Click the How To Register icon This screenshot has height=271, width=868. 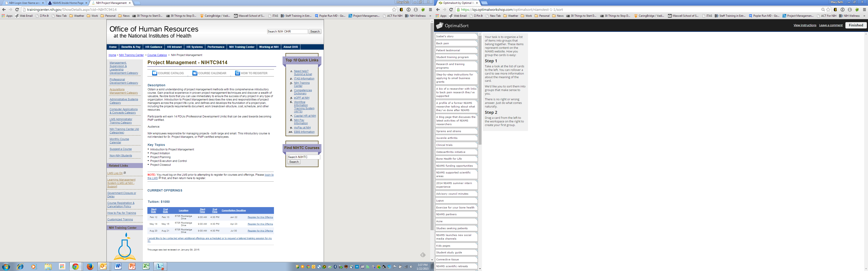coord(238,73)
